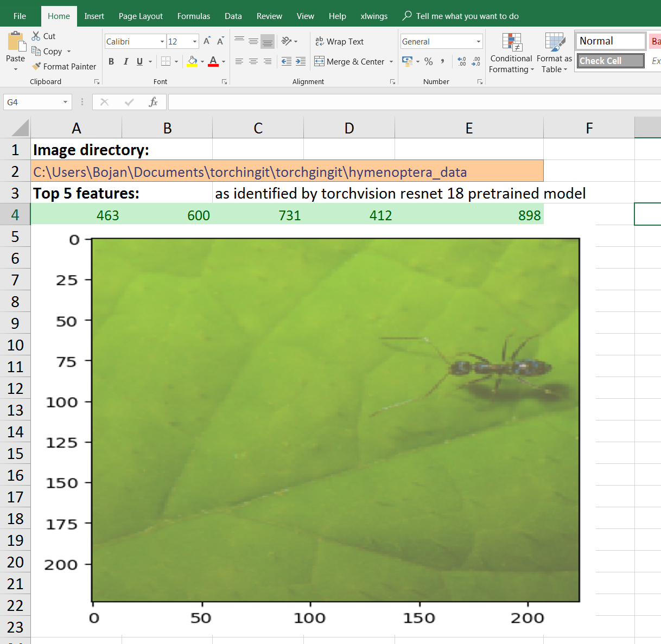Click the Percent Style icon
Image resolution: width=661 pixels, height=644 pixels.
click(428, 62)
